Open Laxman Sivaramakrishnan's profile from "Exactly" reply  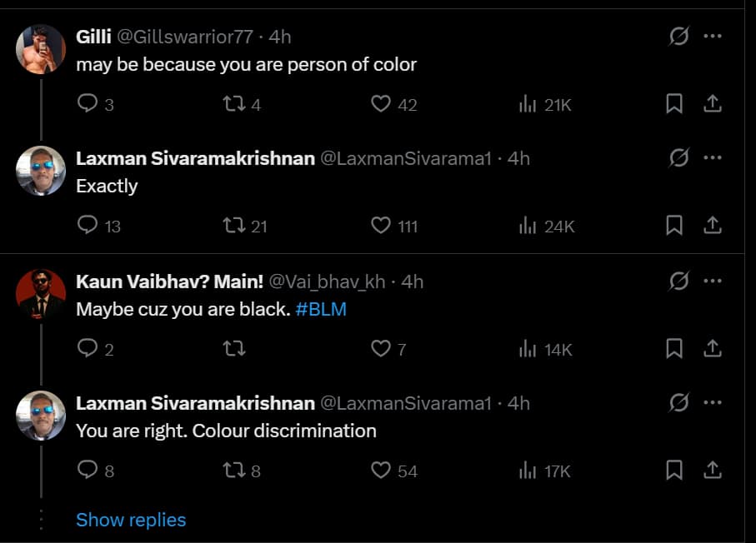click(195, 158)
